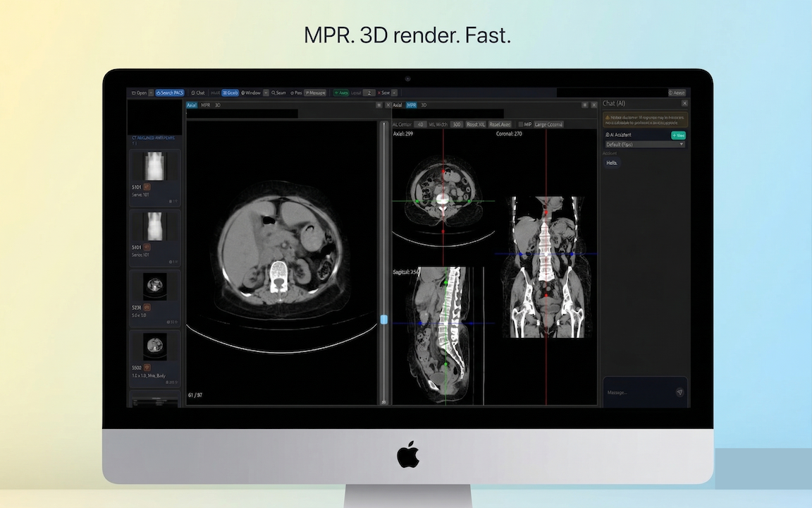Send a message with the send arrow icon
Viewport: 812px width, 508px height.
click(679, 392)
